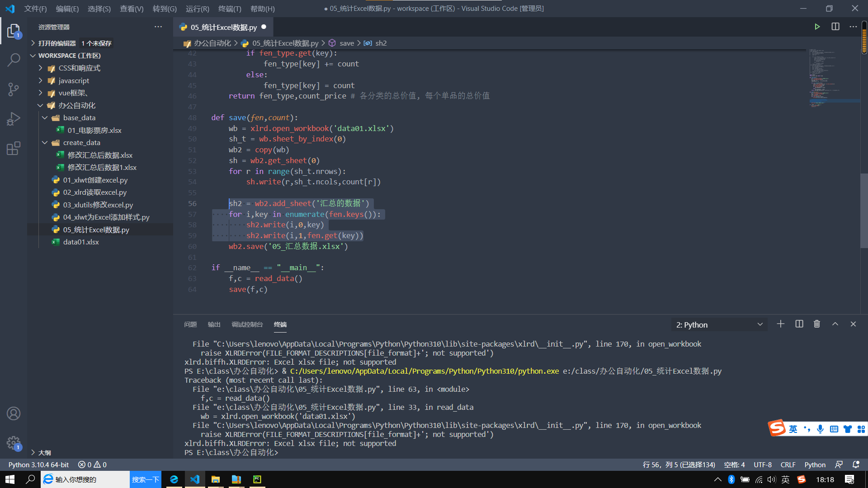Open Windows Start menu
Viewport: 868px width, 488px height.
pyautogui.click(x=10, y=479)
